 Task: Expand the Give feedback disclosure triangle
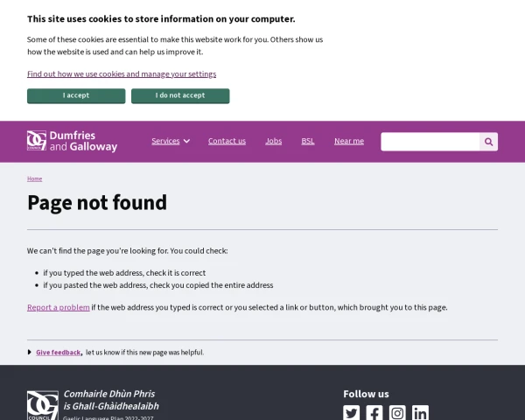[30, 353]
